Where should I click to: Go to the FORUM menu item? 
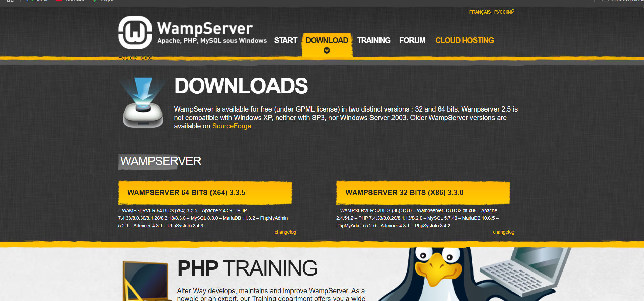(412, 40)
